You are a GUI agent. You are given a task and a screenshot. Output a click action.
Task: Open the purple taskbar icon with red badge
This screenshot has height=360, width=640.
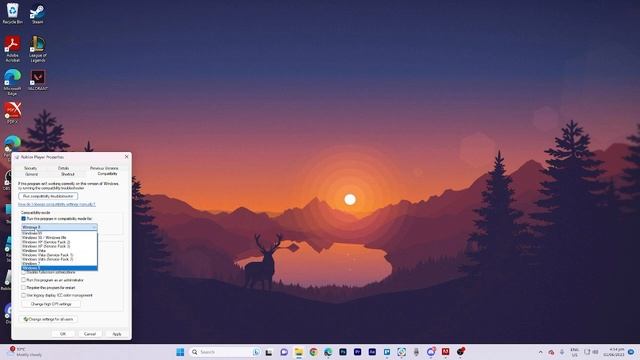(x=431, y=352)
